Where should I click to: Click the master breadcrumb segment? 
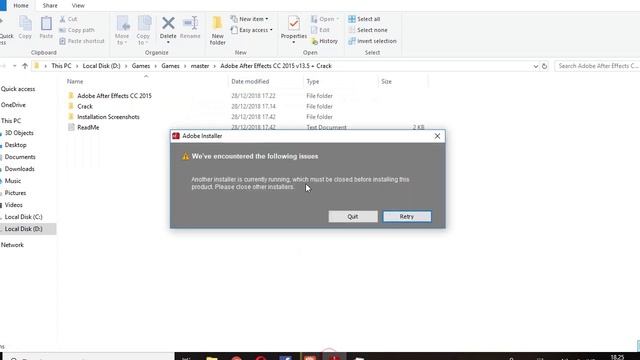[200, 66]
